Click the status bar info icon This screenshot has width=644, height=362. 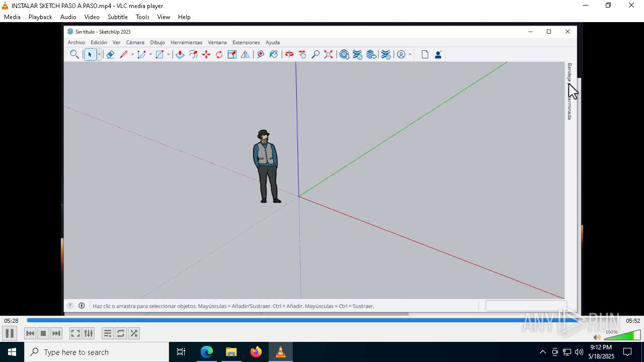[82, 306]
